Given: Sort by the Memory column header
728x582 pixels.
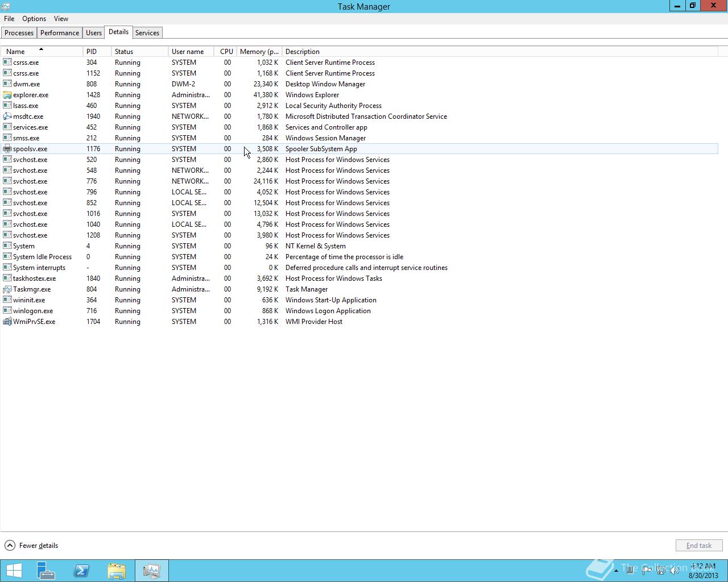Looking at the screenshot, I should tap(259, 52).
